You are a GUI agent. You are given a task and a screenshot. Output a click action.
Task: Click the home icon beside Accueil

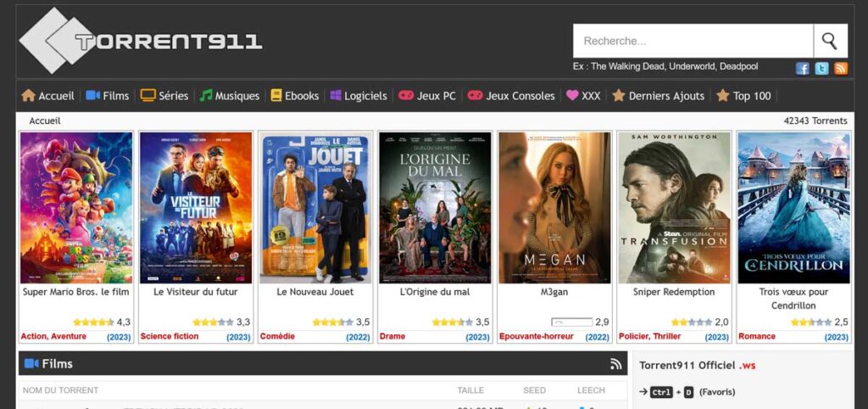pos(28,95)
